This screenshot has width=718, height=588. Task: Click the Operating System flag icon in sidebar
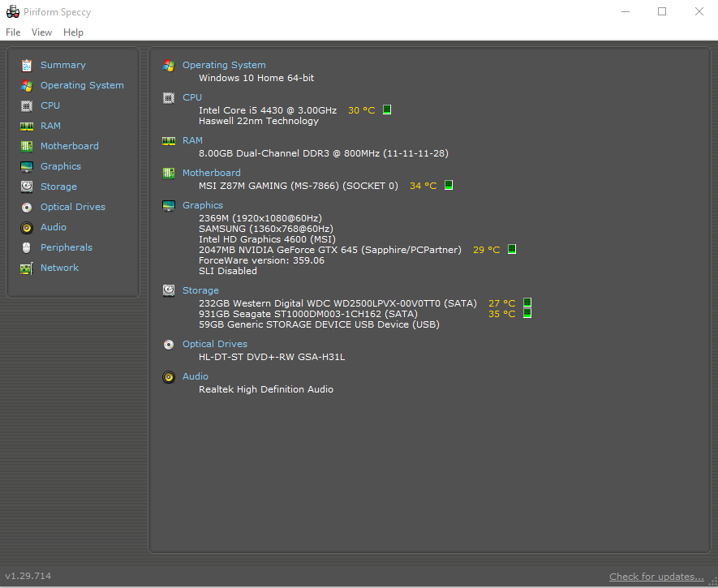[x=27, y=86]
